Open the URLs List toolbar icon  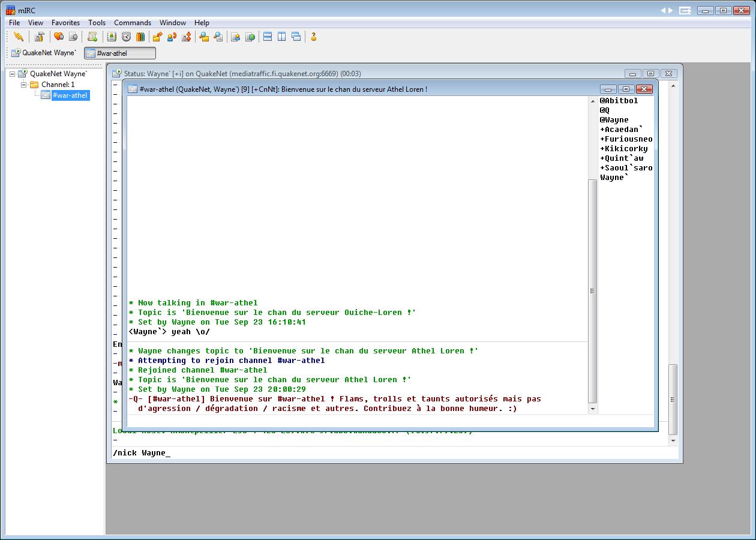[x=250, y=37]
